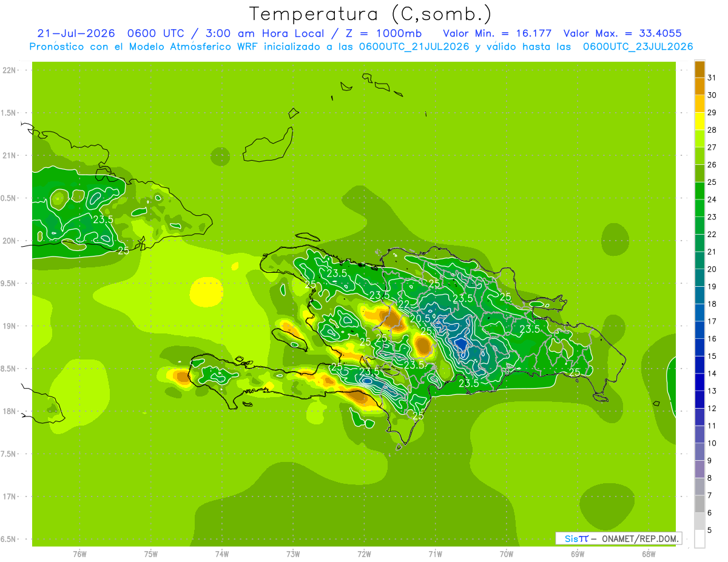Click the '74W' longitude axis label

click(x=222, y=554)
